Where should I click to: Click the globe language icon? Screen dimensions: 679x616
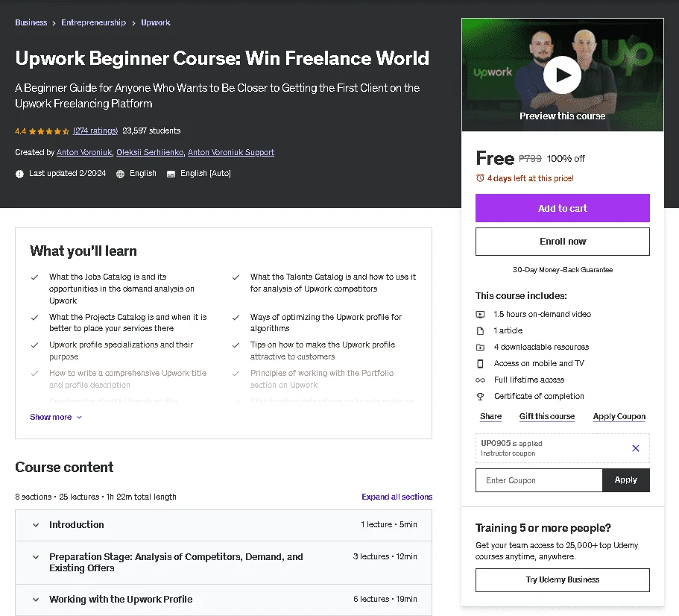(121, 174)
